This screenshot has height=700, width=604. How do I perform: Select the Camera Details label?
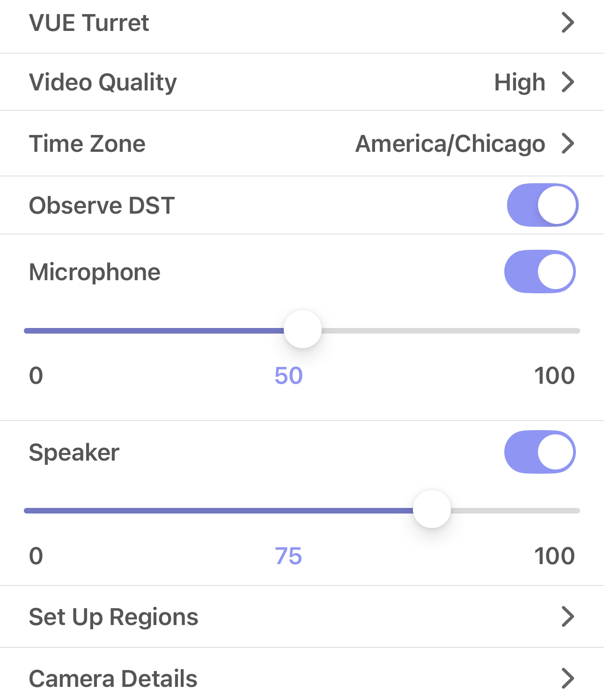pos(113,678)
